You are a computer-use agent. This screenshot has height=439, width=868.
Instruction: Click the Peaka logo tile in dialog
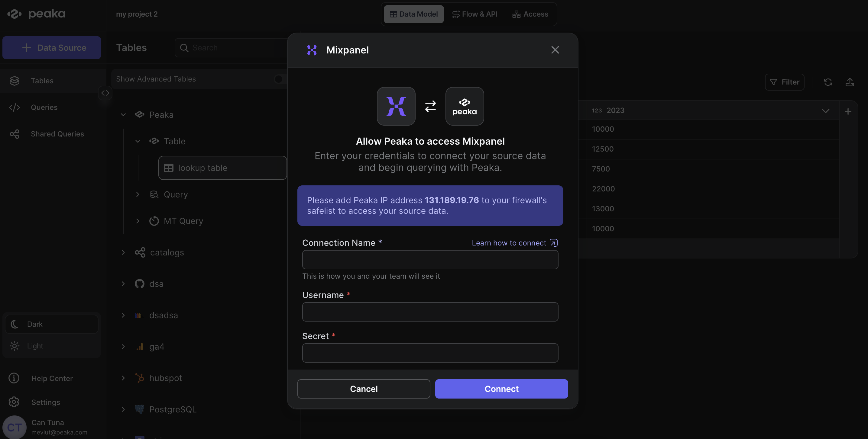pos(465,106)
